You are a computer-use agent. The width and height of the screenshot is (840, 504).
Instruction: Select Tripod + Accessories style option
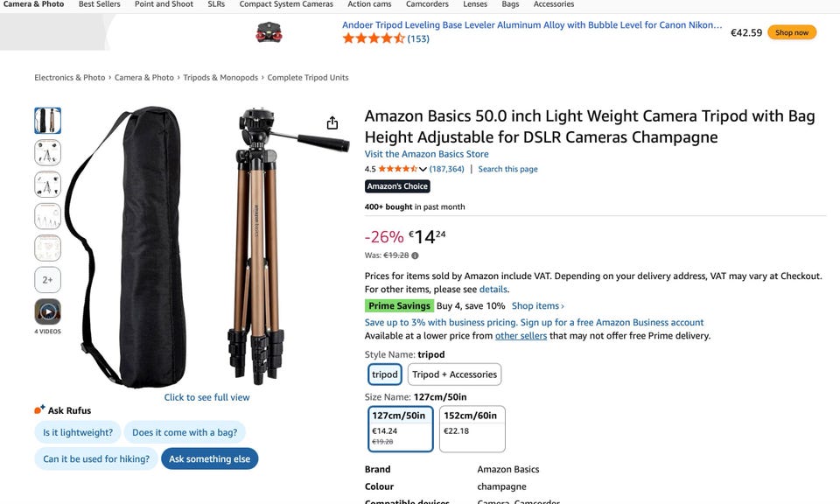pyautogui.click(x=454, y=374)
